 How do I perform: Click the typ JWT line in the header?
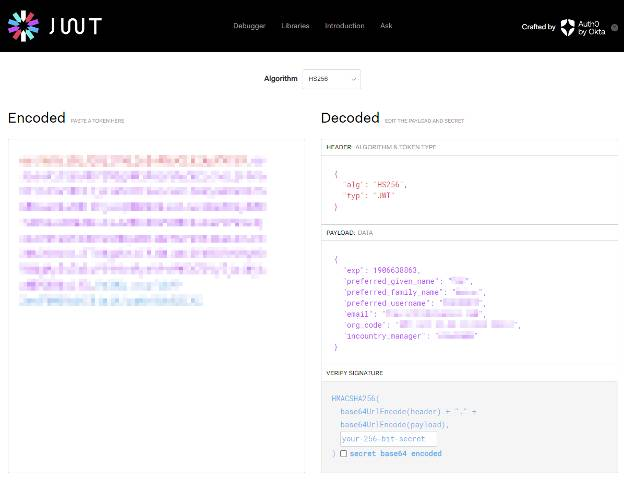tap(370, 195)
